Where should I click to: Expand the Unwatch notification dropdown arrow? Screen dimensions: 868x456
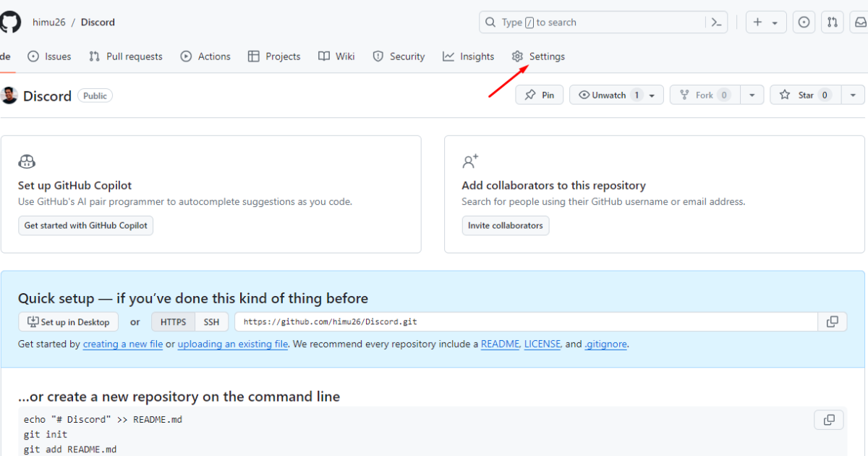tap(653, 96)
